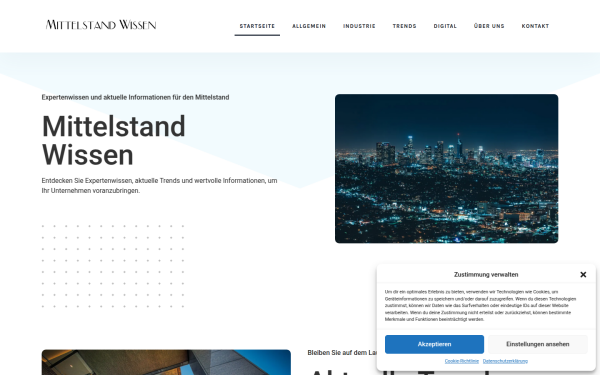Click Einstellungen ansehen button
Viewport: 600px width, 375px height.
[x=538, y=344]
